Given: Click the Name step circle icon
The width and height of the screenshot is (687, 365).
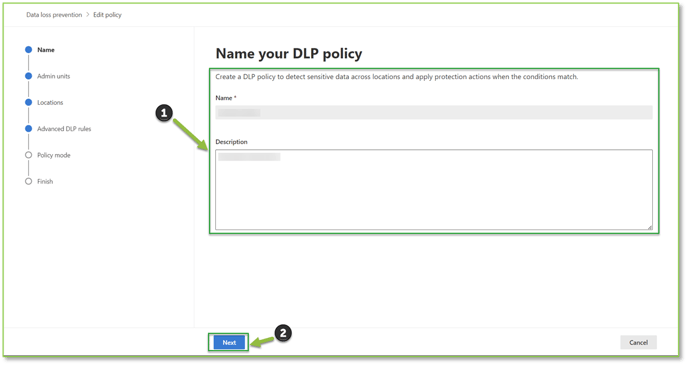Looking at the screenshot, I should [x=28, y=50].
